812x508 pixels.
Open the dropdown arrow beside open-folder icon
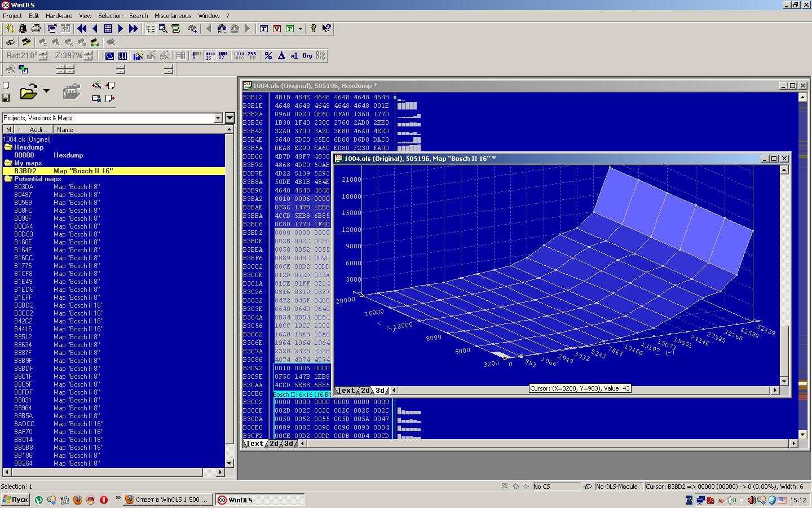(46, 90)
